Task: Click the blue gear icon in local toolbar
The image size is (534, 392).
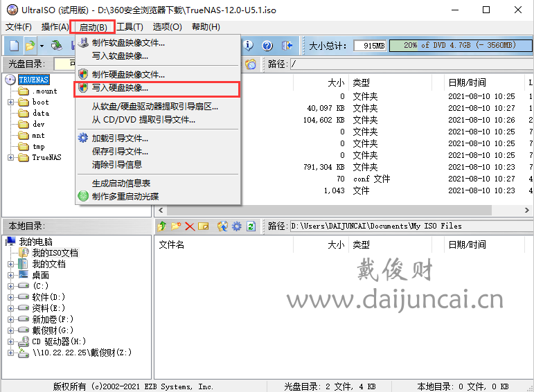Action: [237, 226]
